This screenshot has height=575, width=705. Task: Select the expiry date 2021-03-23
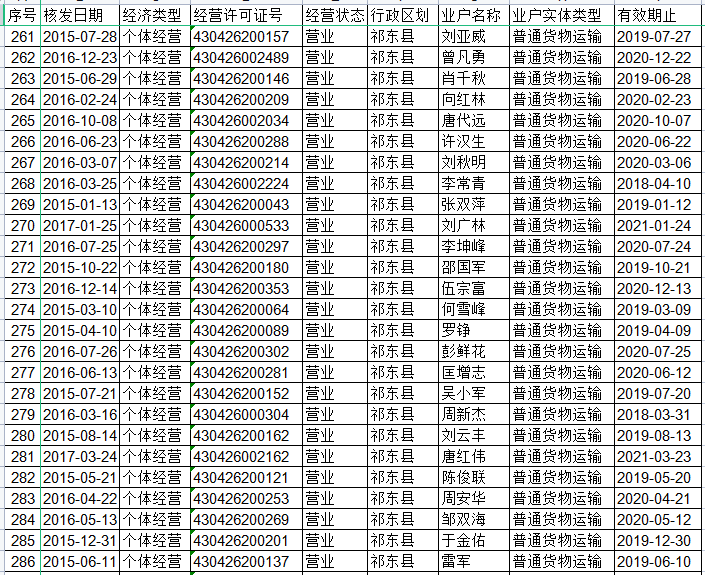[x=653, y=456]
